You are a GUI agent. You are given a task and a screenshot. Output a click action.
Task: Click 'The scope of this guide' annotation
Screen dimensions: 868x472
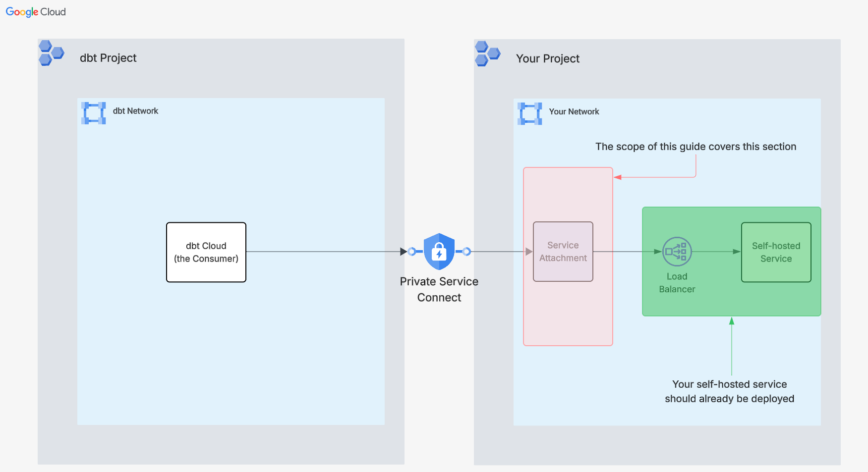[x=695, y=147]
